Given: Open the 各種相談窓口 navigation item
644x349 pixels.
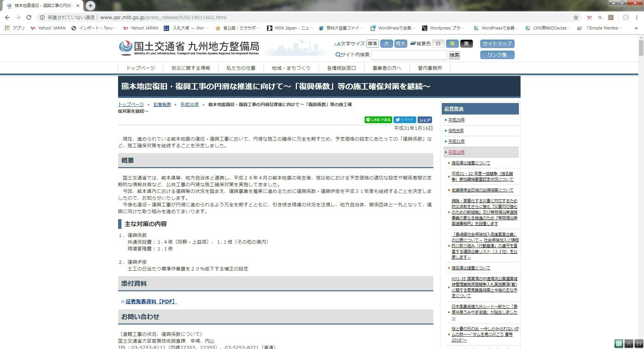Looking at the screenshot, I should [x=341, y=68].
